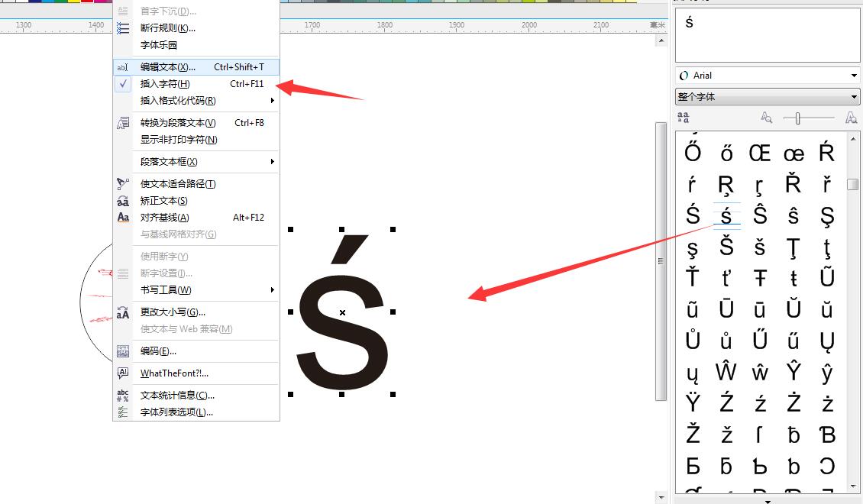
Task: Open Font Playground (字体乐园)
Action: click(x=159, y=45)
